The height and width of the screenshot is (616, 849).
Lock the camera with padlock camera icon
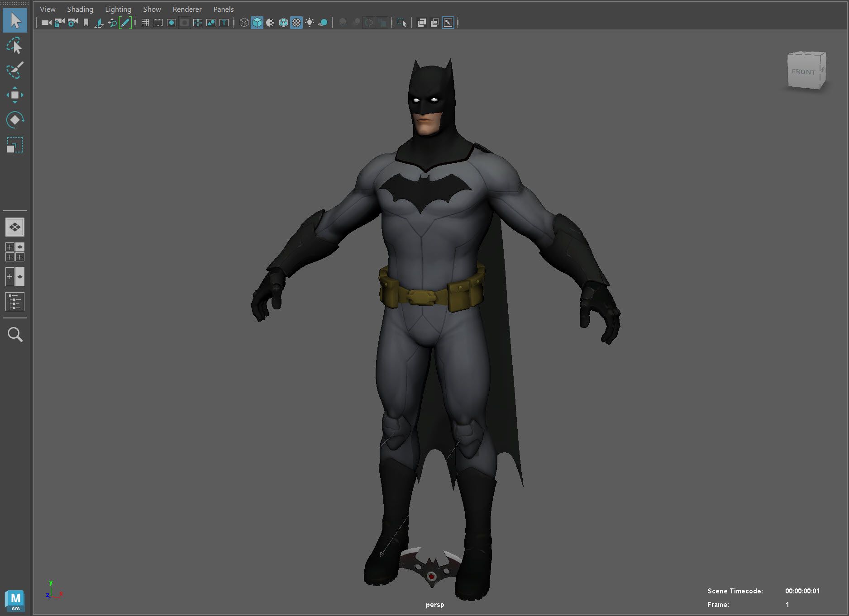click(59, 23)
